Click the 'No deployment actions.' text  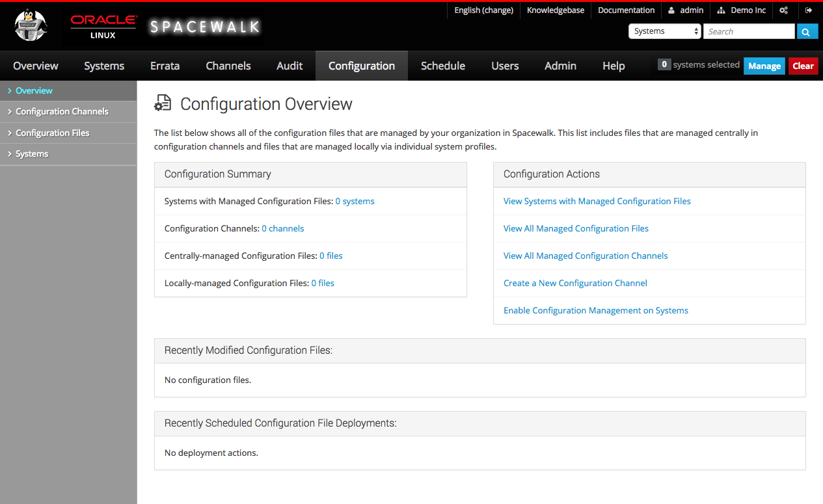tap(211, 453)
